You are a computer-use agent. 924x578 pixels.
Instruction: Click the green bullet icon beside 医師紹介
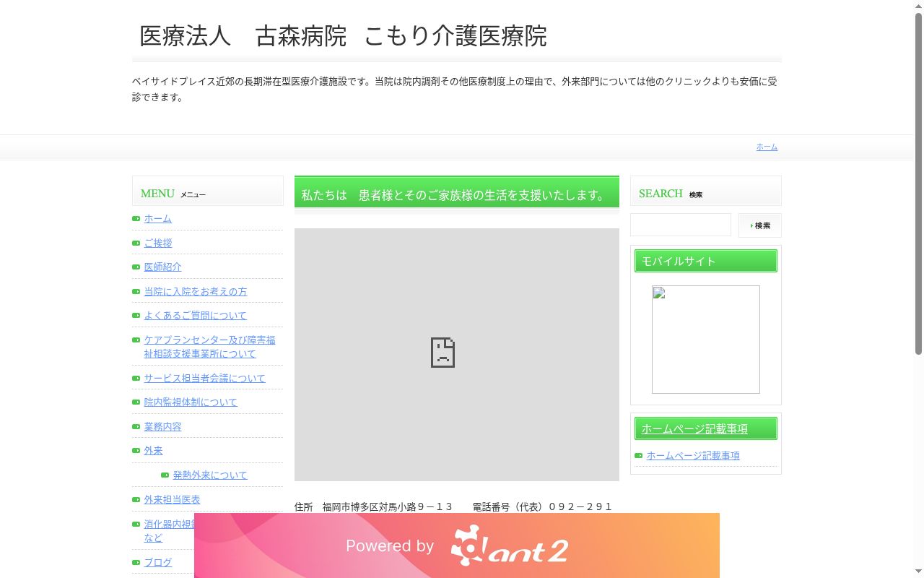coord(136,267)
